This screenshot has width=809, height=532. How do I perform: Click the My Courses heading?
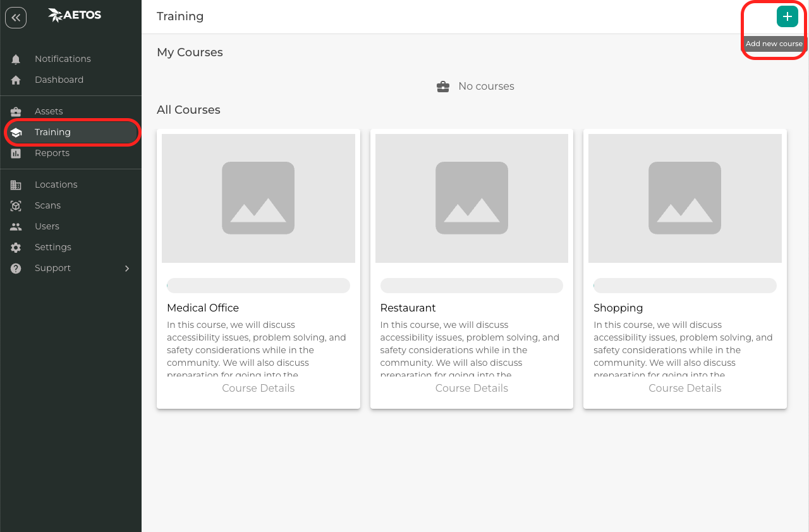click(x=190, y=52)
